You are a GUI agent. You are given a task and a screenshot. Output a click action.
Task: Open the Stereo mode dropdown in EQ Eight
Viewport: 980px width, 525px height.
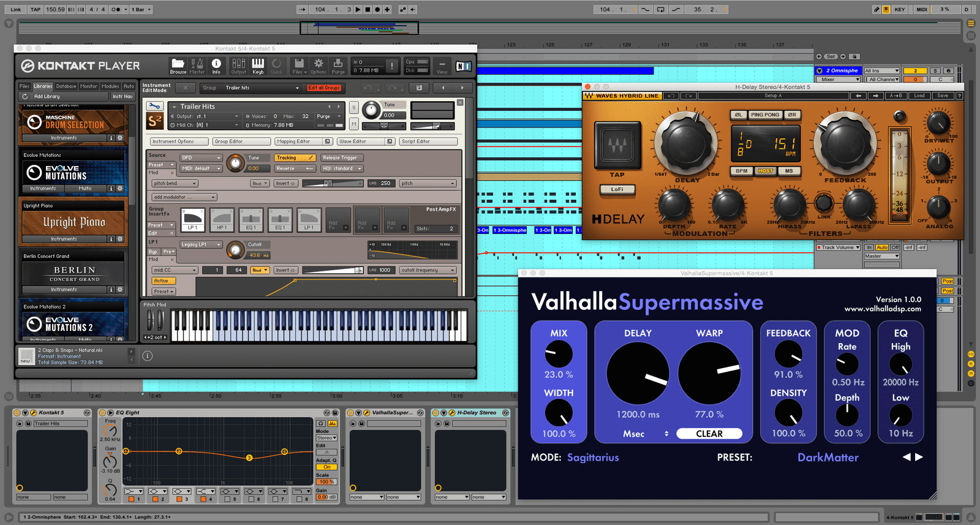click(x=326, y=438)
